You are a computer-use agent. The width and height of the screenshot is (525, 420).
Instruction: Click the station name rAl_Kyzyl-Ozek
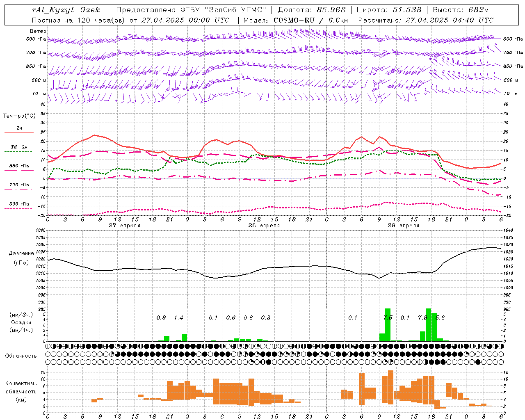pyautogui.click(x=66, y=10)
